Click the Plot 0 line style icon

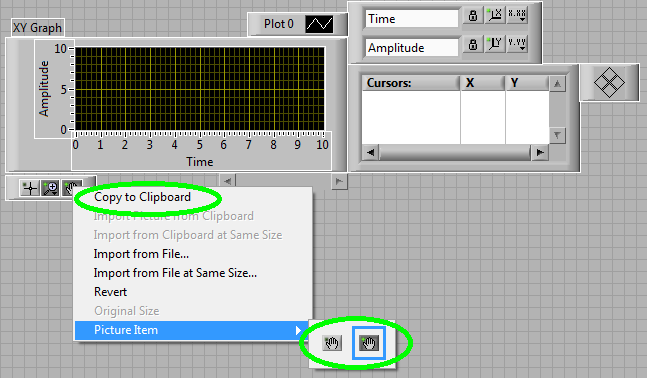point(319,24)
